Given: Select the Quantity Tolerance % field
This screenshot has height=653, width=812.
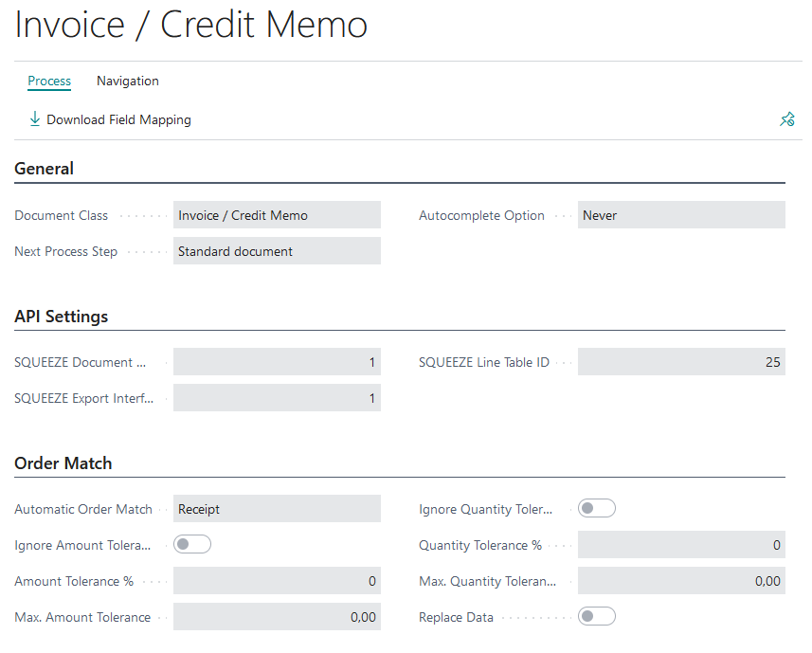Looking at the screenshot, I should 680,545.
